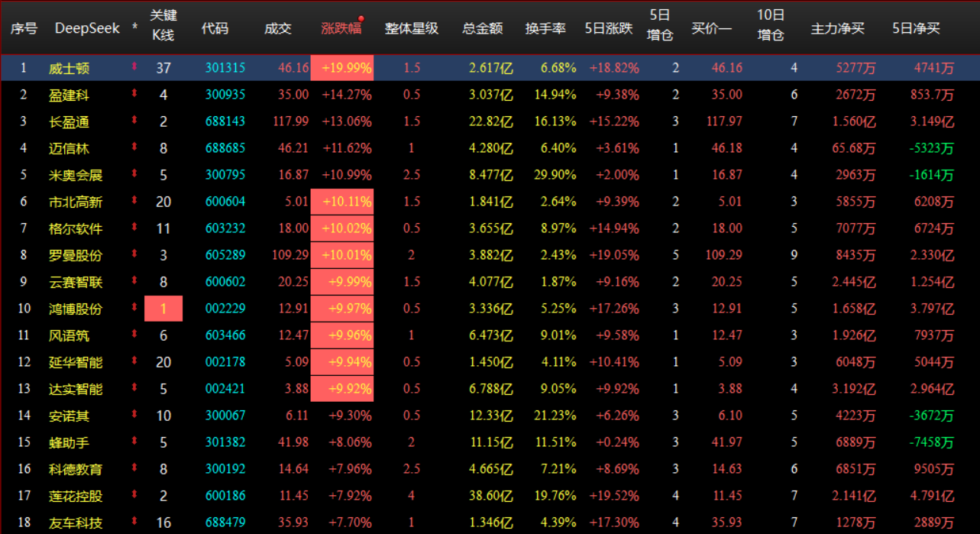Click the red marker icon in 风语筑 row
The image size is (980, 534).
[134, 335]
